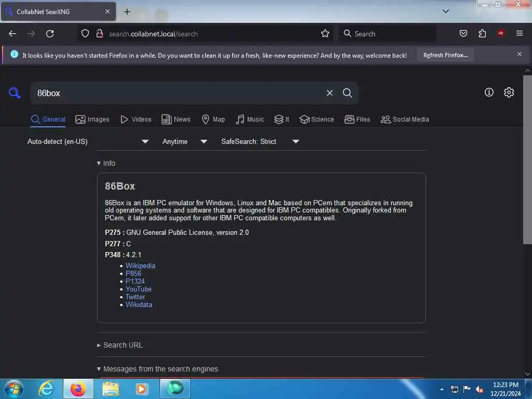Switch to the Videos category tab
The image size is (532, 399).
point(136,119)
